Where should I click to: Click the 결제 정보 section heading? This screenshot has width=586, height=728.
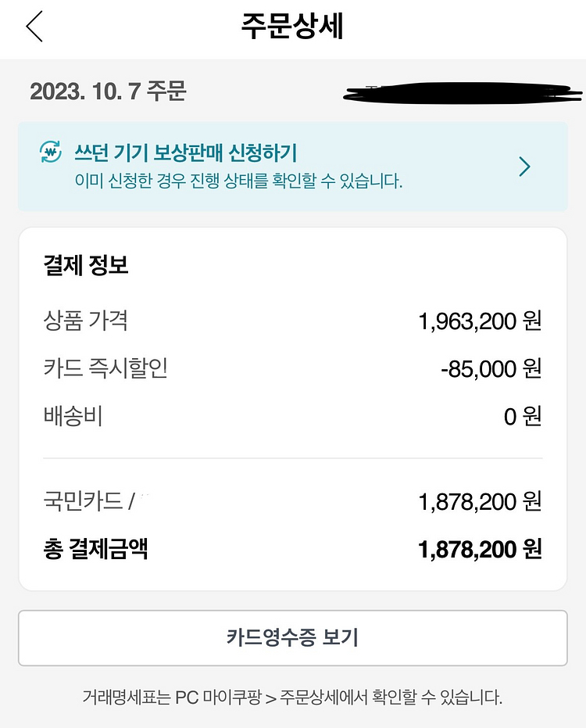pos(86,265)
